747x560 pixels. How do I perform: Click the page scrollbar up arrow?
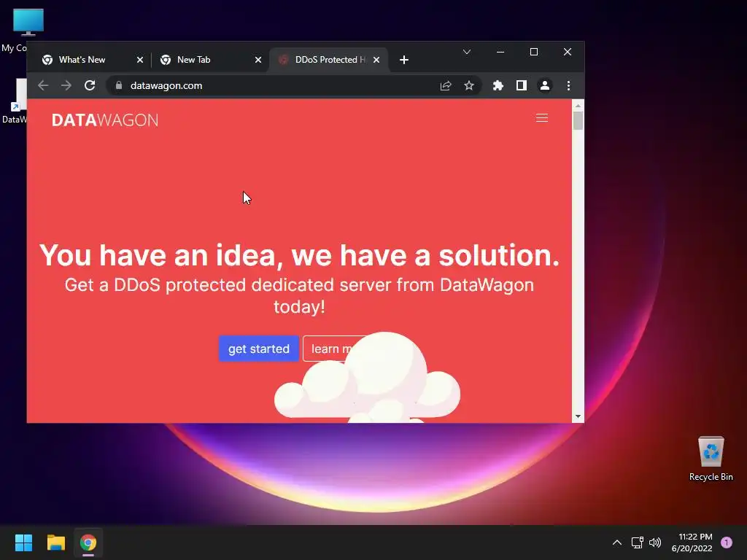[x=578, y=105]
